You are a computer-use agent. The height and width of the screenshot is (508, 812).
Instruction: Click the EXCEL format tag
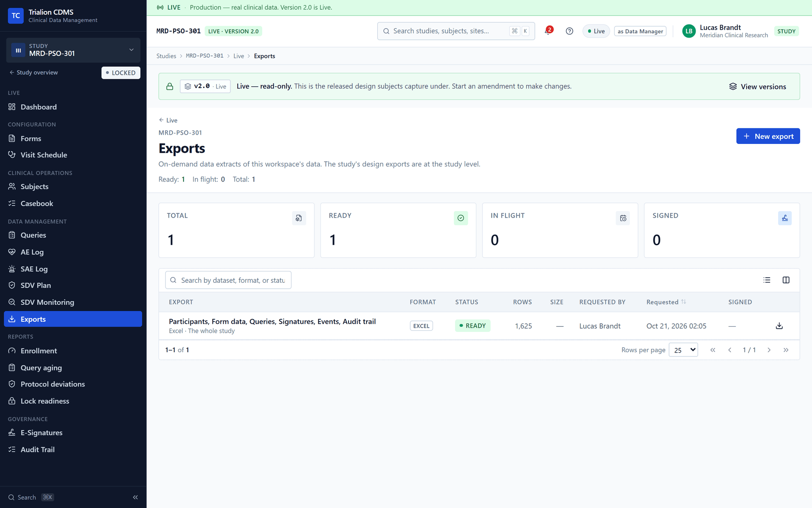(x=421, y=326)
